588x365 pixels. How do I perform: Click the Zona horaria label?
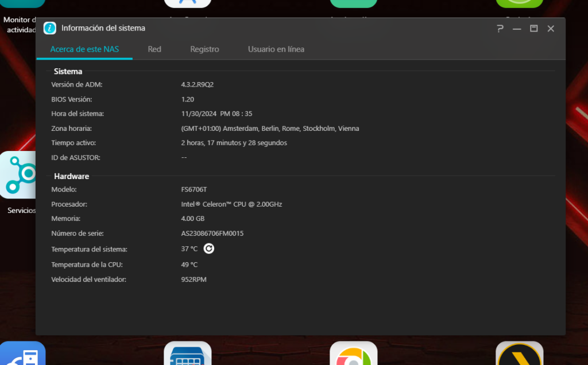coord(72,129)
